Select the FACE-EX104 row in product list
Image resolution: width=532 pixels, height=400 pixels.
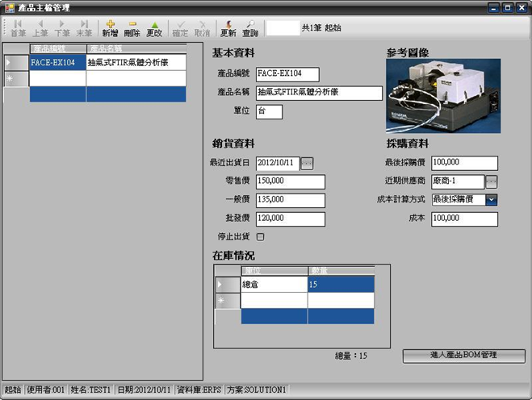point(57,62)
